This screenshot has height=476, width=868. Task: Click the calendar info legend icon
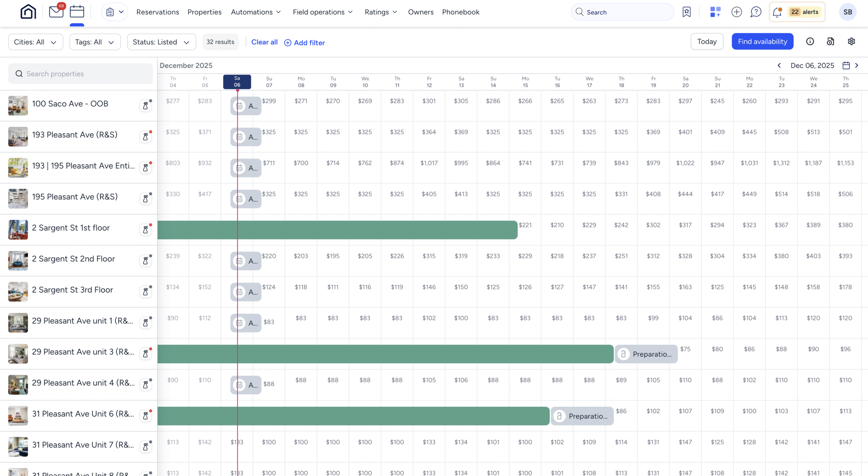(810, 41)
